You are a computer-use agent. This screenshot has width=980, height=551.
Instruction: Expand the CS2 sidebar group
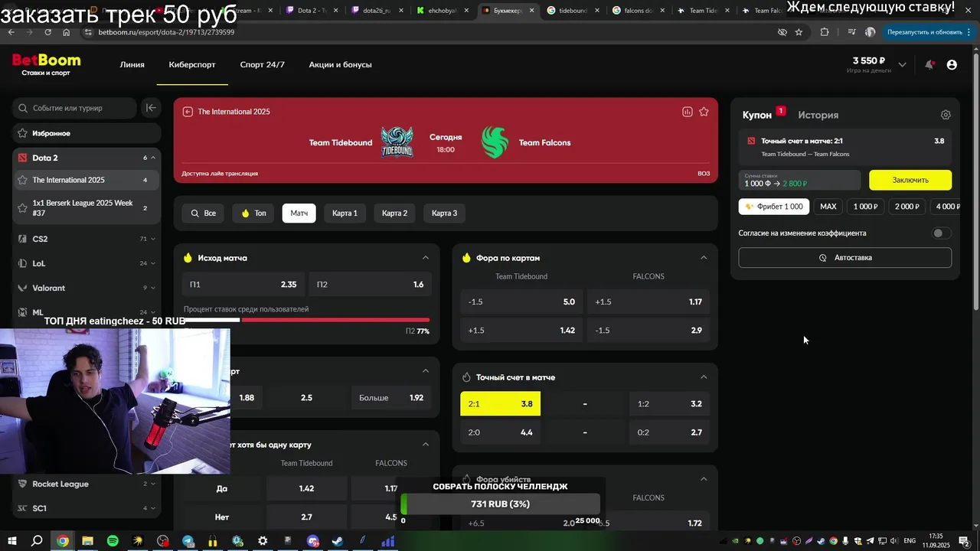[152, 239]
